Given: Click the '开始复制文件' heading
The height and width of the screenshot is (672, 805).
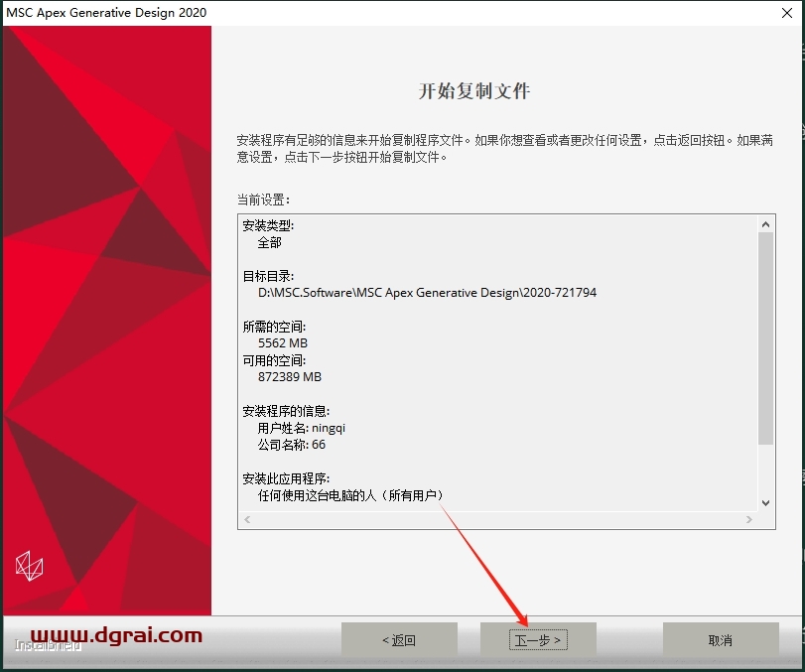Looking at the screenshot, I should click(x=474, y=91).
